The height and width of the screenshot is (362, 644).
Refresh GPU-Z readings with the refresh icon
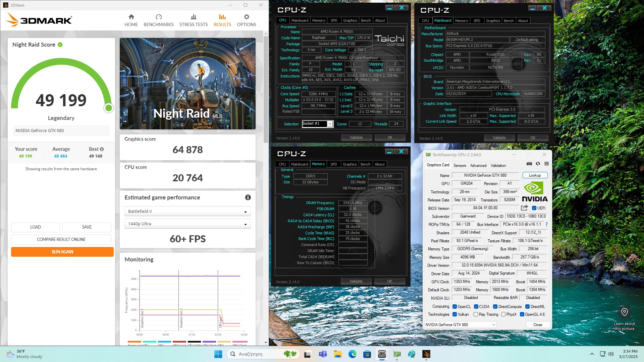tap(538, 164)
